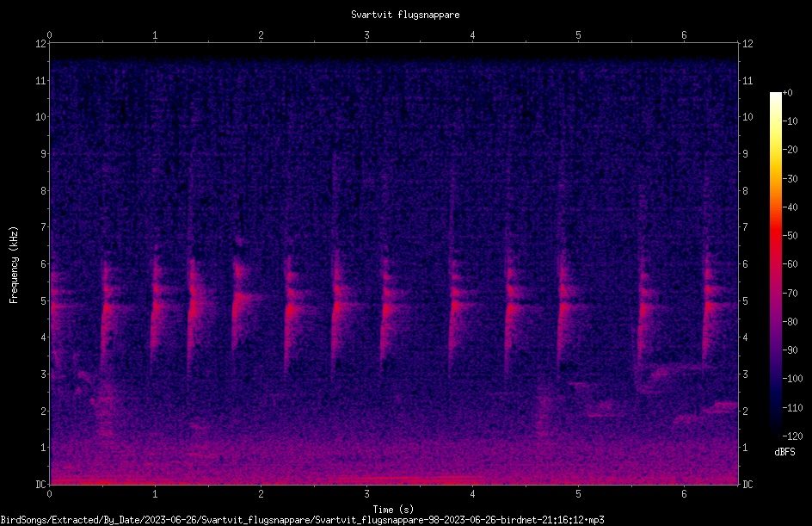
Task: Click the '-90' value on color scale
Action: coord(790,350)
